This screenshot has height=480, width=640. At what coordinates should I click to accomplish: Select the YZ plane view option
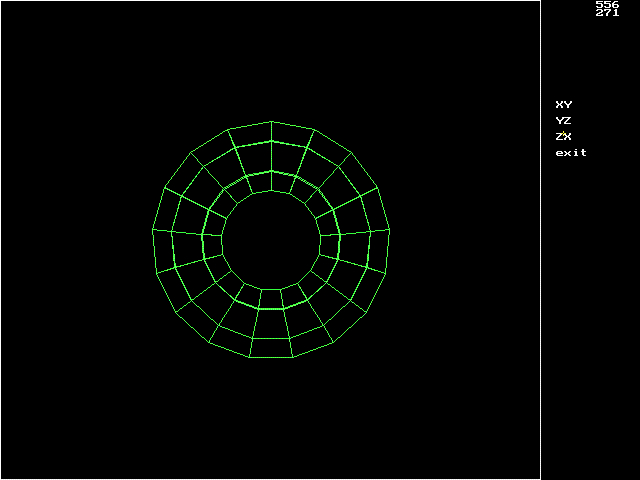pyautogui.click(x=563, y=120)
